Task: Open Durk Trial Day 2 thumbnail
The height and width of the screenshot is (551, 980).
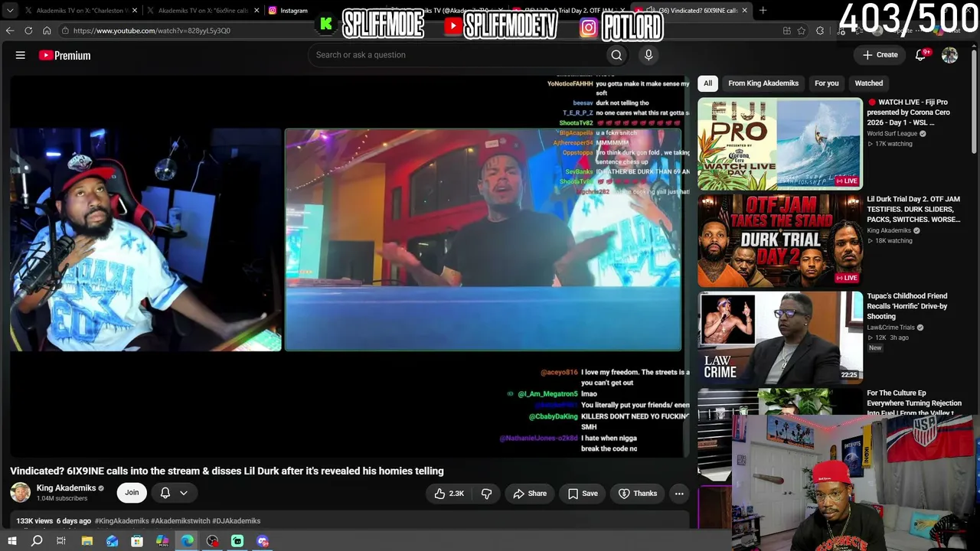Action: [780, 241]
